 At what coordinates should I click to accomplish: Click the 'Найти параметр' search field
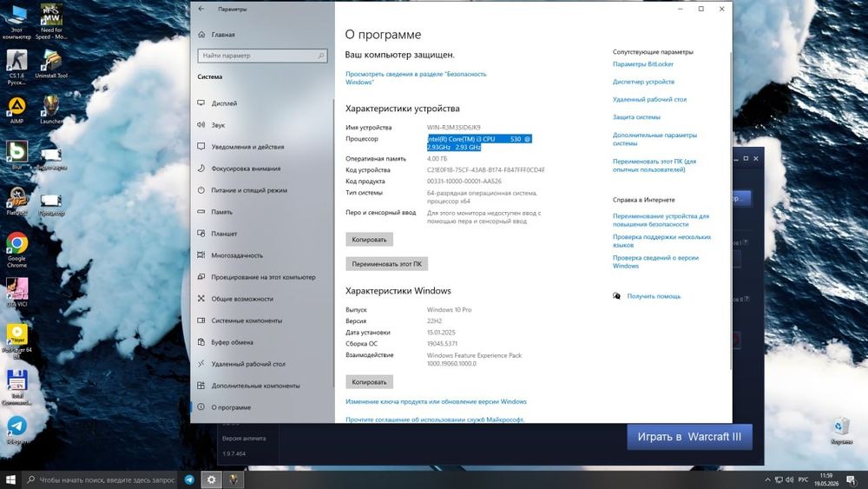click(x=262, y=56)
